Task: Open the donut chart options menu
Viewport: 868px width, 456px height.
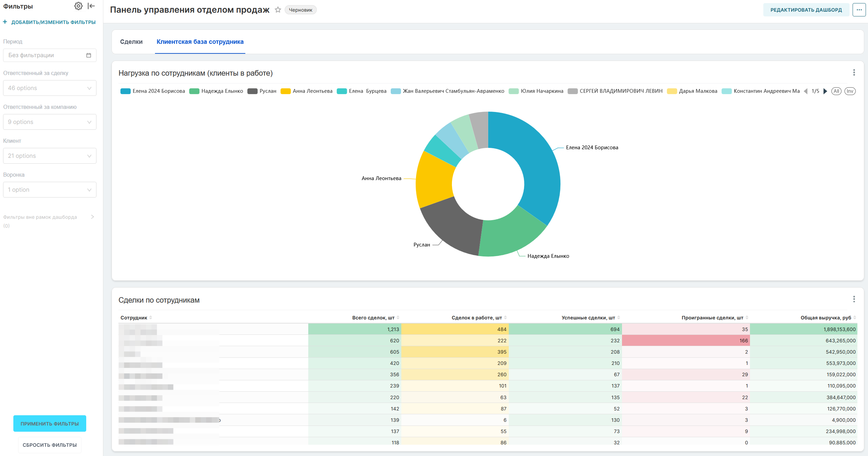Action: (x=854, y=73)
